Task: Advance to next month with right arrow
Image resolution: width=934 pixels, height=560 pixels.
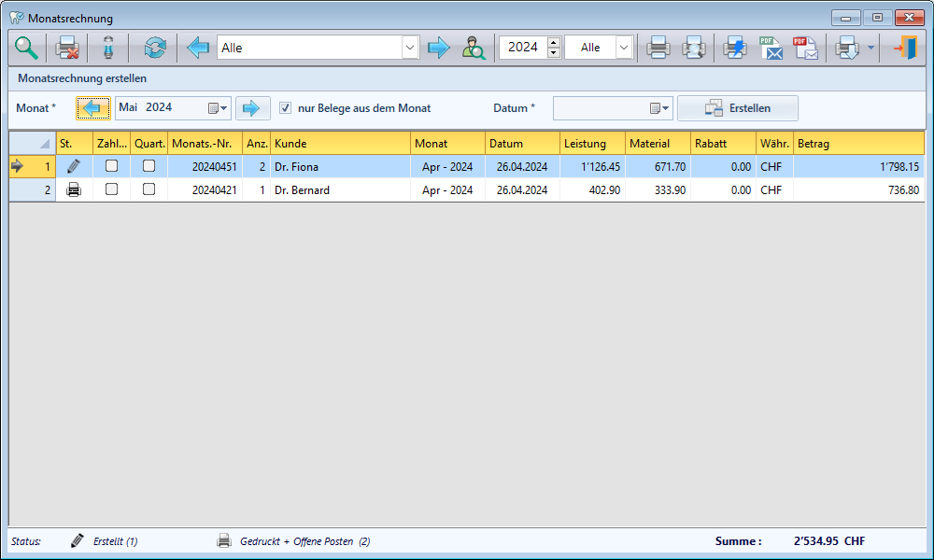Action: (251, 108)
